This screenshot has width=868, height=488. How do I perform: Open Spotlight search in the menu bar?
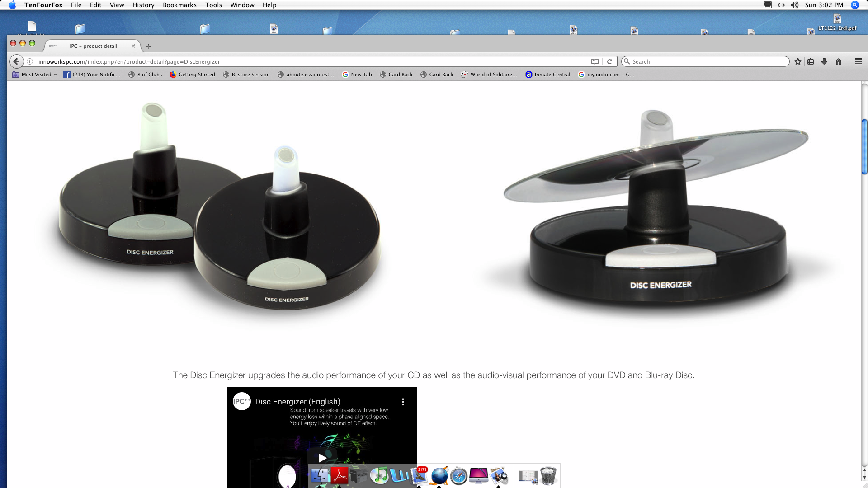pos(855,5)
